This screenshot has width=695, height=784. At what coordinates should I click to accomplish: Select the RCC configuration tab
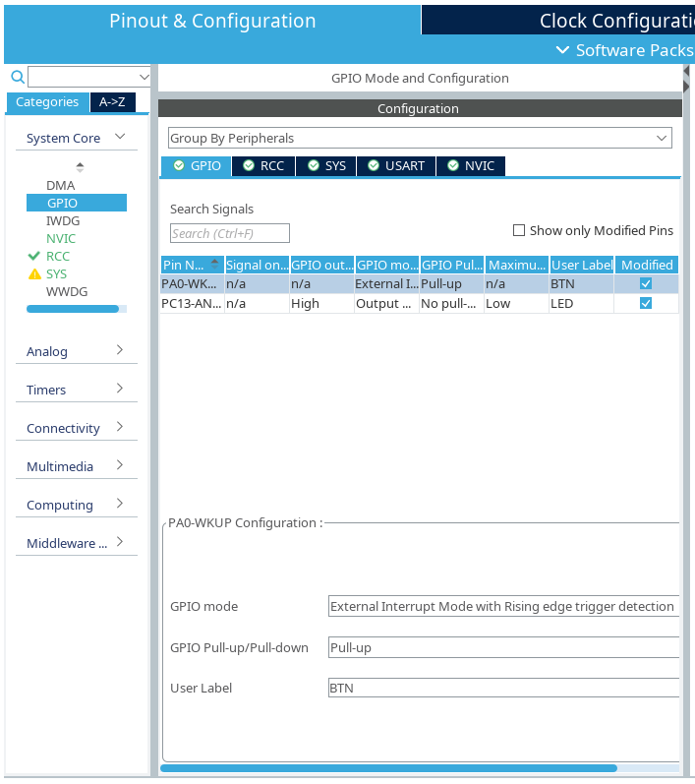coord(263,166)
